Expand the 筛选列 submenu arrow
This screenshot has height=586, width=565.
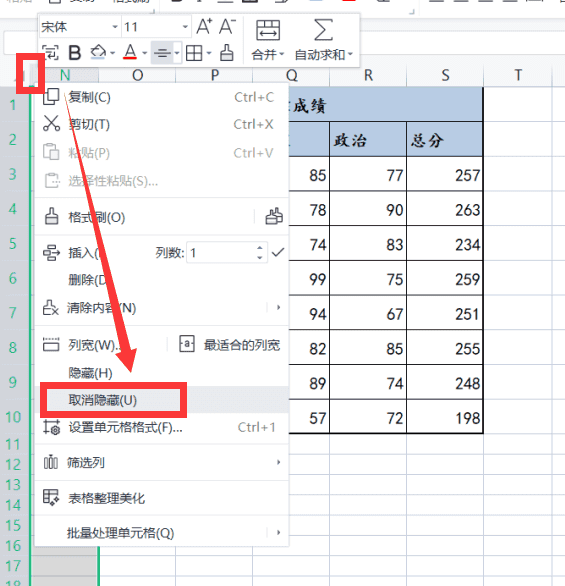[x=278, y=462]
